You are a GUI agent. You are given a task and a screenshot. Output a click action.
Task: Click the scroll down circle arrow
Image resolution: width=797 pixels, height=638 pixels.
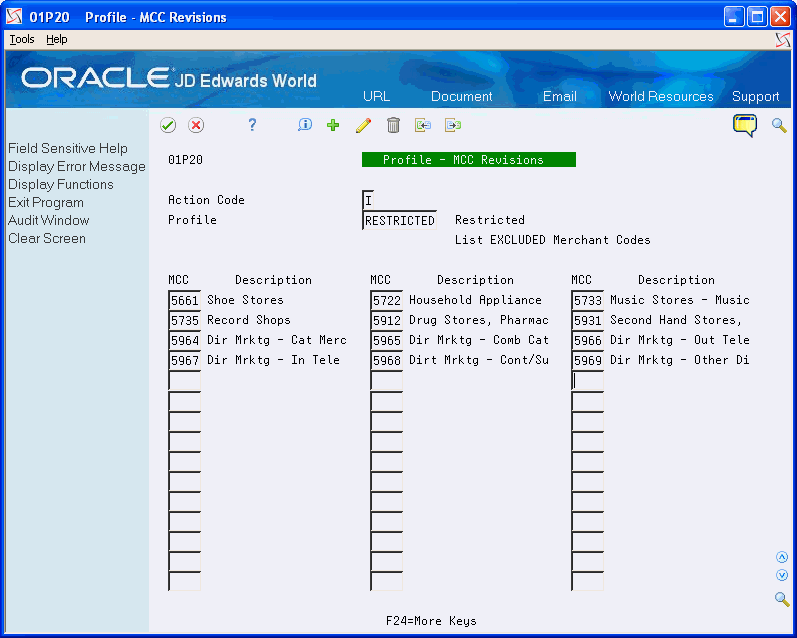pos(782,575)
